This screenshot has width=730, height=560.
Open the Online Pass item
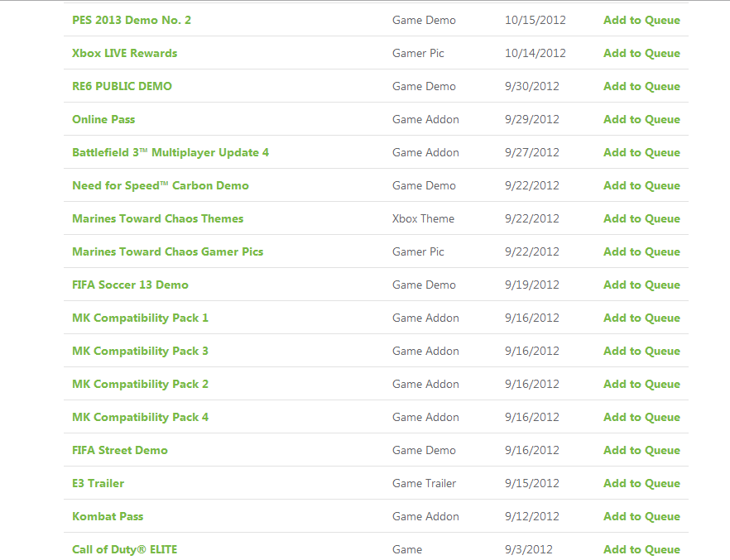pos(103,119)
